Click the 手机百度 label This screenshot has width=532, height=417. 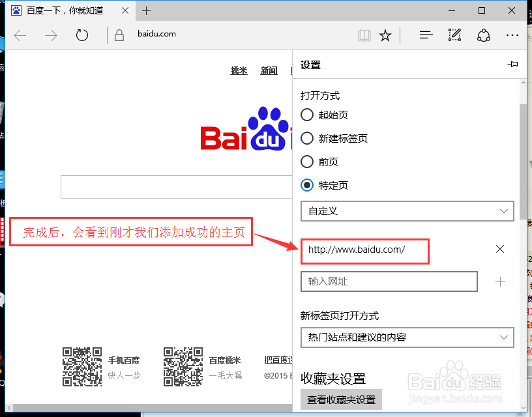pyautogui.click(x=124, y=360)
